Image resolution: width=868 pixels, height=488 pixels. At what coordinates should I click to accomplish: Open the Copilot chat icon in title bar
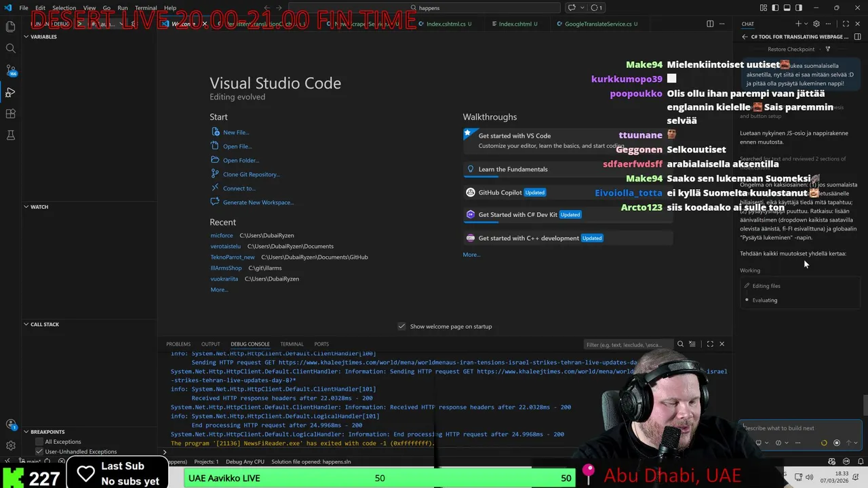click(572, 8)
